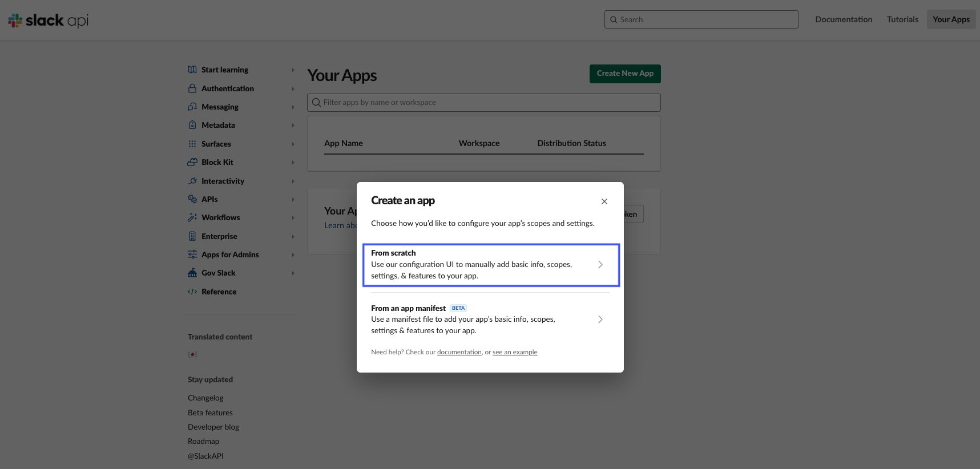980x469 pixels.
Task: Click the Messaging sidebar icon
Action: point(192,107)
